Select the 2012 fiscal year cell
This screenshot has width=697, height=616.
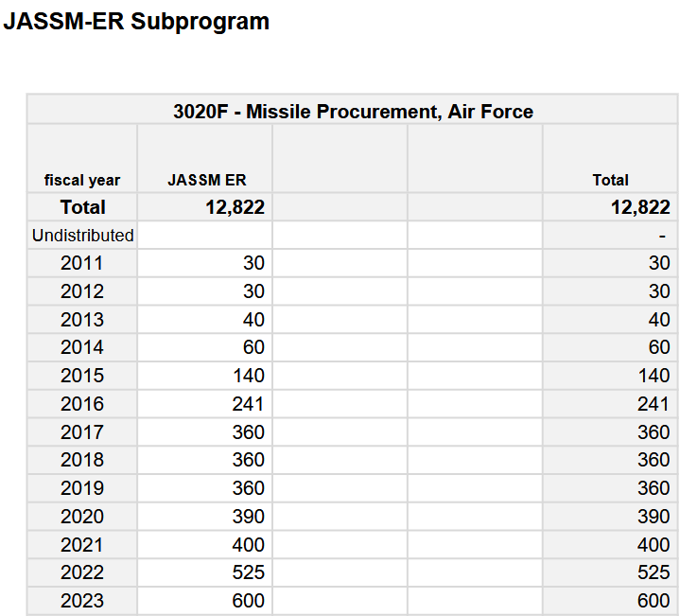[x=82, y=291]
